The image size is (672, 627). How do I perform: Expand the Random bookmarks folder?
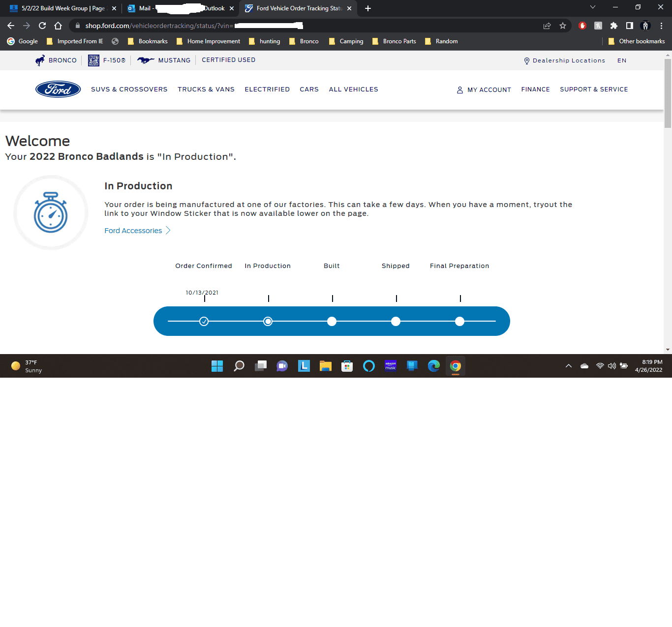[441, 41]
